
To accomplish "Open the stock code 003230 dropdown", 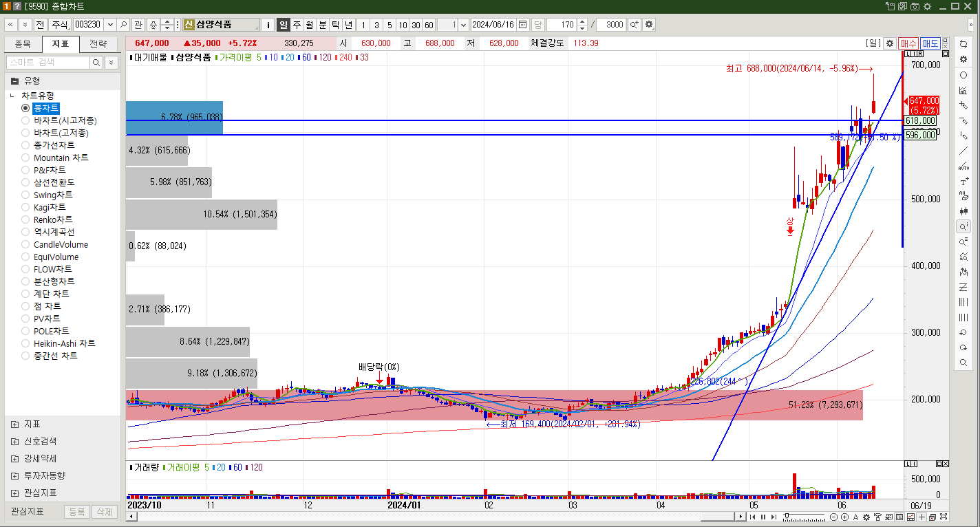I will 109,24.
